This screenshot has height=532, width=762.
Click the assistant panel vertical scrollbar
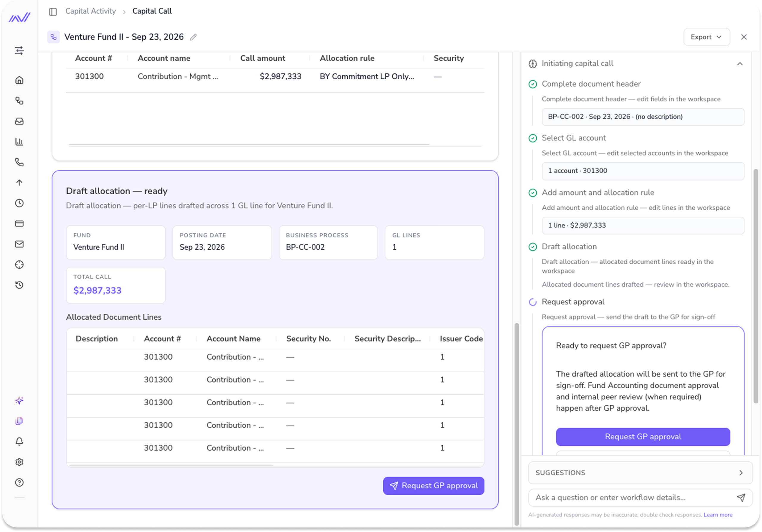click(756, 286)
